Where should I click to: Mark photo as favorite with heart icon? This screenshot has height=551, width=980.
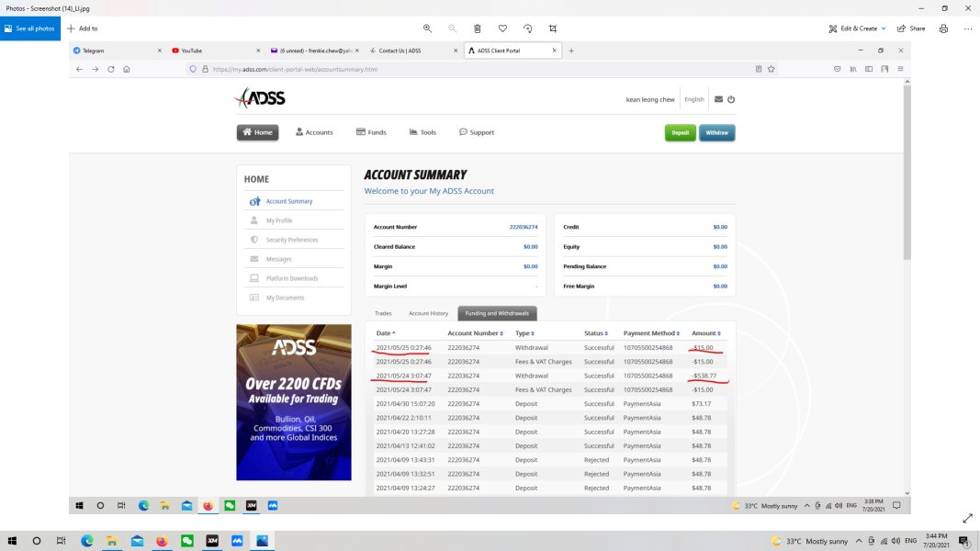502,28
